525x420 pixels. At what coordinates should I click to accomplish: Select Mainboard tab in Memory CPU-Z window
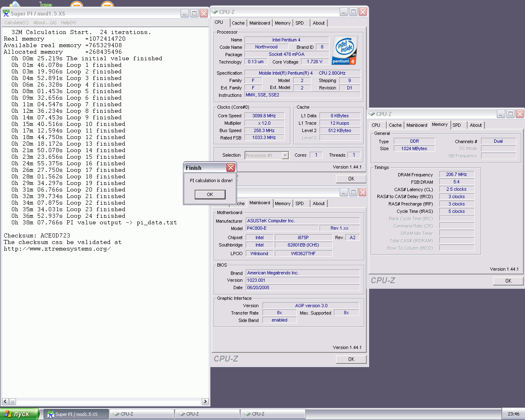click(417, 125)
